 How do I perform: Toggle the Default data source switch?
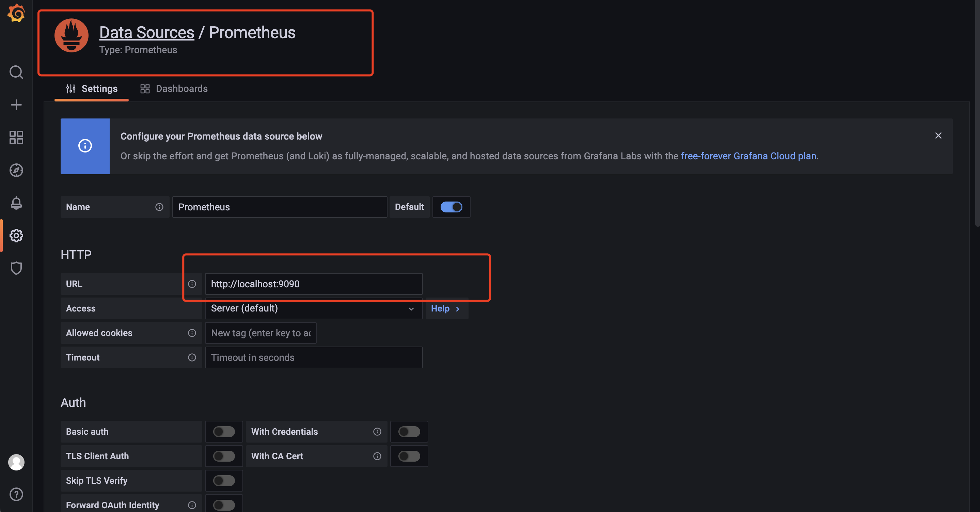coord(452,207)
